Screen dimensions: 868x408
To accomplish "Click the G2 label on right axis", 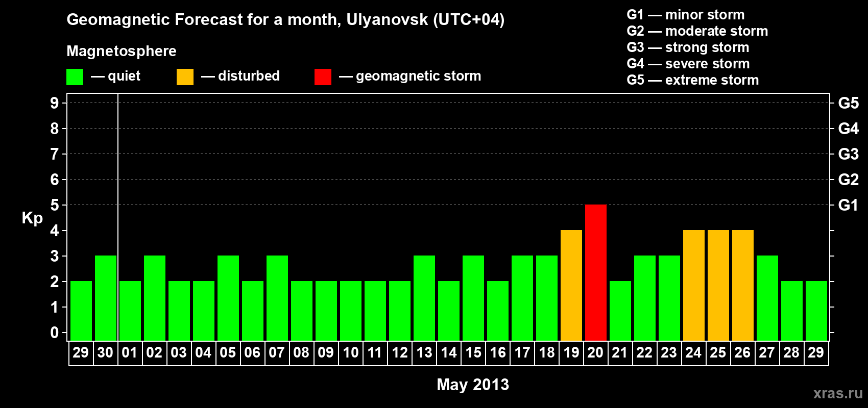I will [x=849, y=180].
